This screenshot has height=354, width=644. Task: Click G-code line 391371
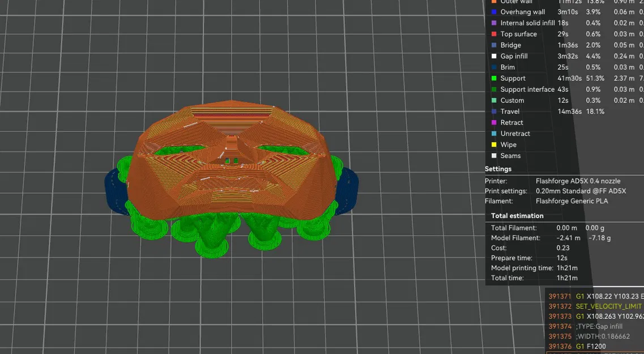tap(595, 296)
